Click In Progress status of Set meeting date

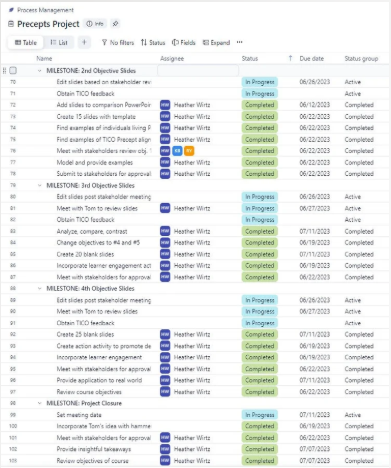pos(260,415)
